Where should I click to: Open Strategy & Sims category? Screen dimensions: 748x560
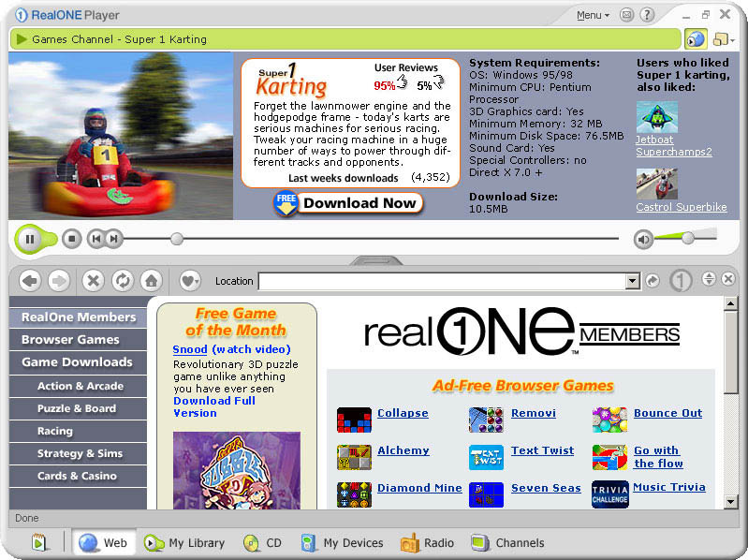coord(78,453)
